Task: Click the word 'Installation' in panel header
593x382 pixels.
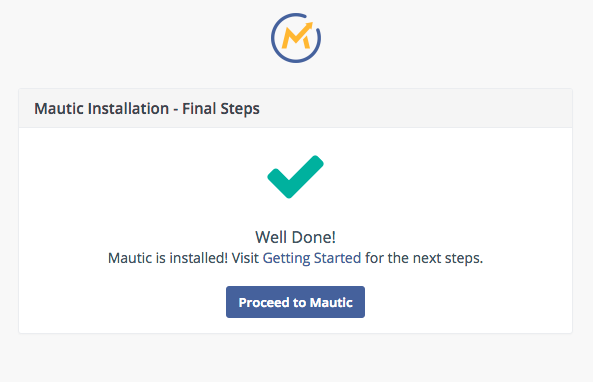Action: (x=128, y=109)
